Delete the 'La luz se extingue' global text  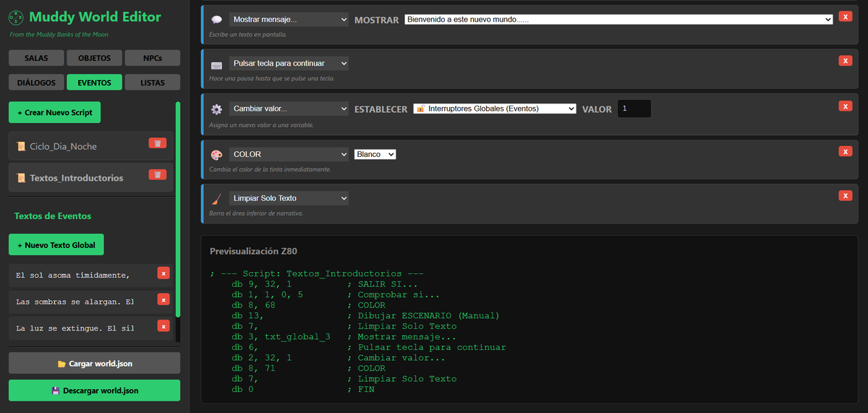pyautogui.click(x=163, y=326)
